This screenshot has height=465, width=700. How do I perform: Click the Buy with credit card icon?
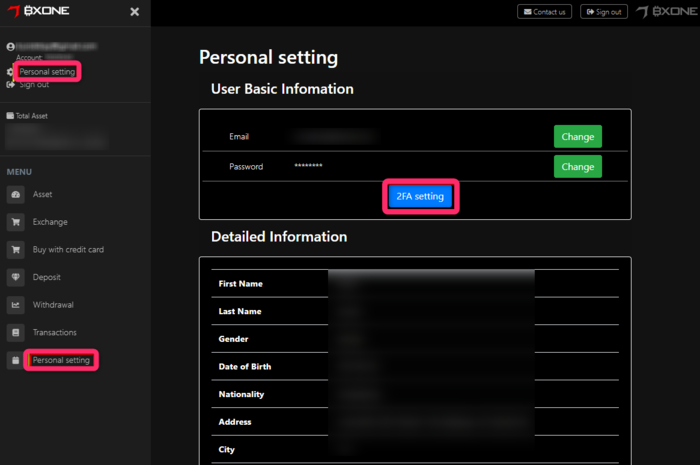point(16,250)
